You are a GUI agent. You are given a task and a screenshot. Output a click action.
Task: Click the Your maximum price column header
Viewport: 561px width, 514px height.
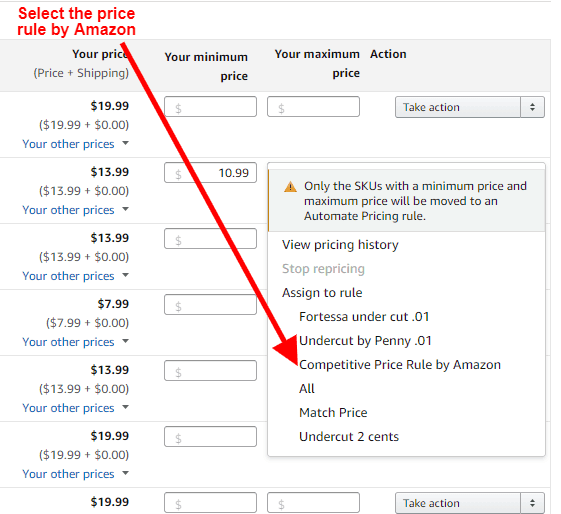point(317,63)
